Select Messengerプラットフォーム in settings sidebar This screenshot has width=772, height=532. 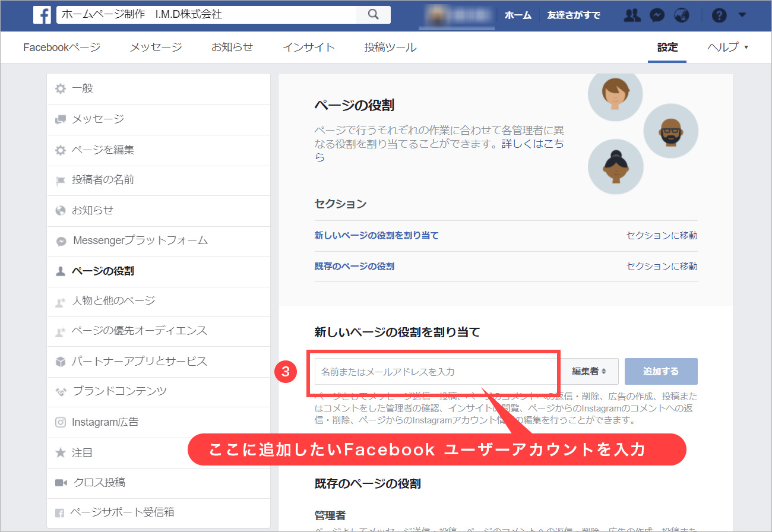point(159,241)
